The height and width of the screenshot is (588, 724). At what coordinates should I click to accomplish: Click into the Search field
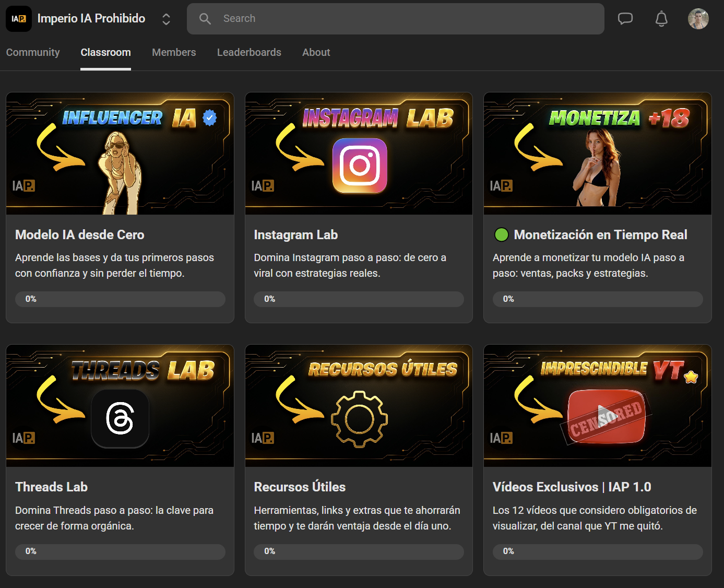coord(396,19)
